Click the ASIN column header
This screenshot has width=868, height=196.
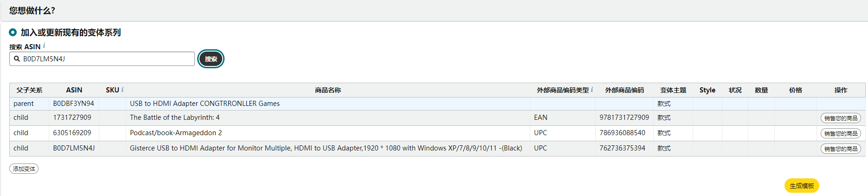click(x=74, y=90)
